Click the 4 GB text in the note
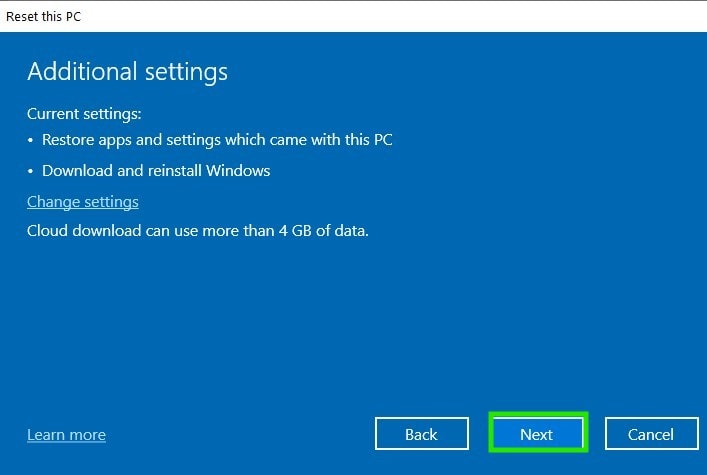The height and width of the screenshot is (475, 707). (295, 231)
